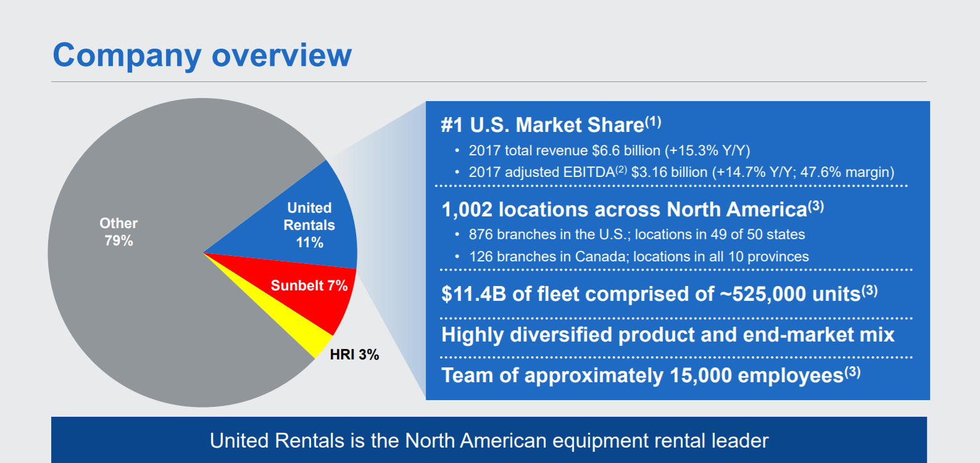
Task: Click the 'Company overview' slide title
Action: [x=202, y=56]
